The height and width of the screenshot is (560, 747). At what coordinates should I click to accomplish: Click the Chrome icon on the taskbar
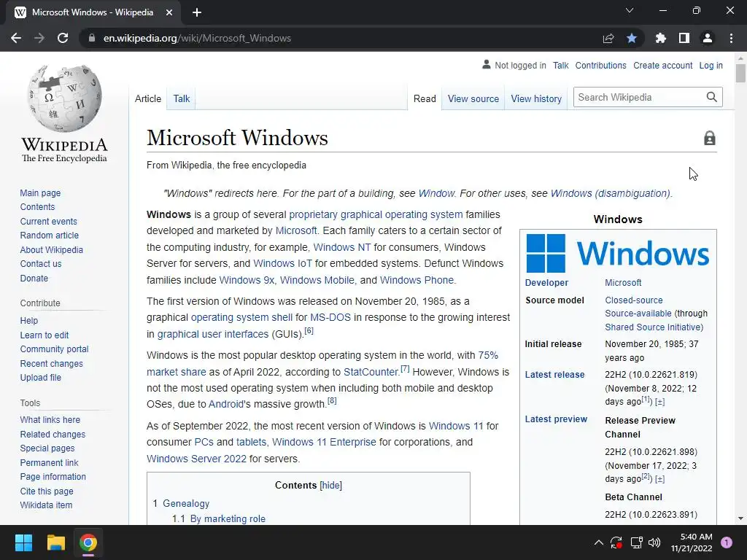coord(88,542)
